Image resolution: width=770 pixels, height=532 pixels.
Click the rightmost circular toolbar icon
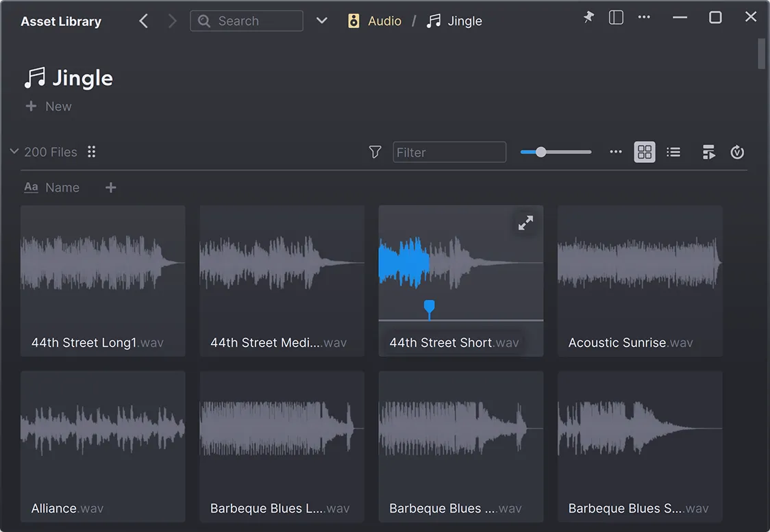click(737, 152)
